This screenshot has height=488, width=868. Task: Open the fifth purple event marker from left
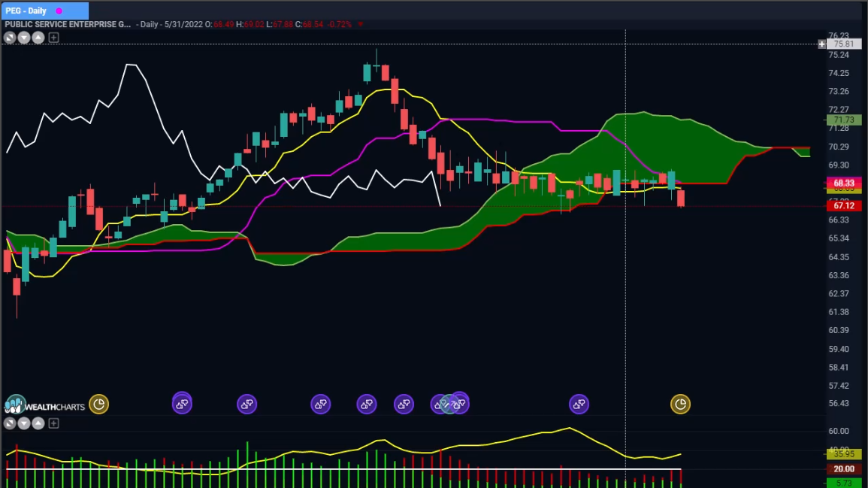point(404,405)
